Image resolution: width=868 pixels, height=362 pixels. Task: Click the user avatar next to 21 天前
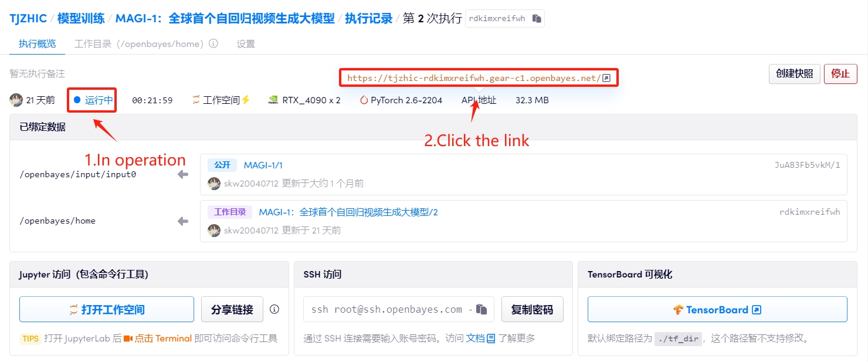click(16, 100)
